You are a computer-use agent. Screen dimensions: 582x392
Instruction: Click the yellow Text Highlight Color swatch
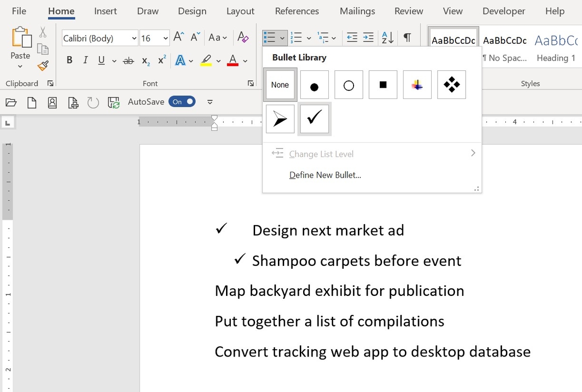[x=207, y=60]
